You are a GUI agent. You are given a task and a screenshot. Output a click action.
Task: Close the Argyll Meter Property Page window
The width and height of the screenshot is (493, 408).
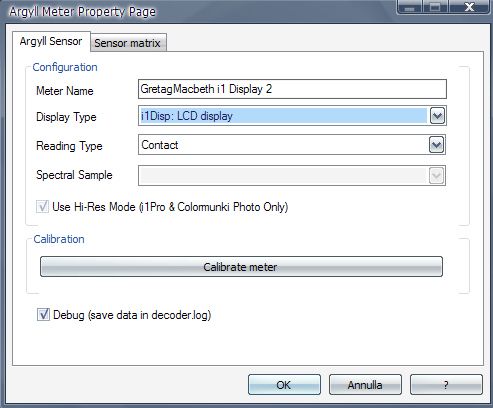click(470, 7)
